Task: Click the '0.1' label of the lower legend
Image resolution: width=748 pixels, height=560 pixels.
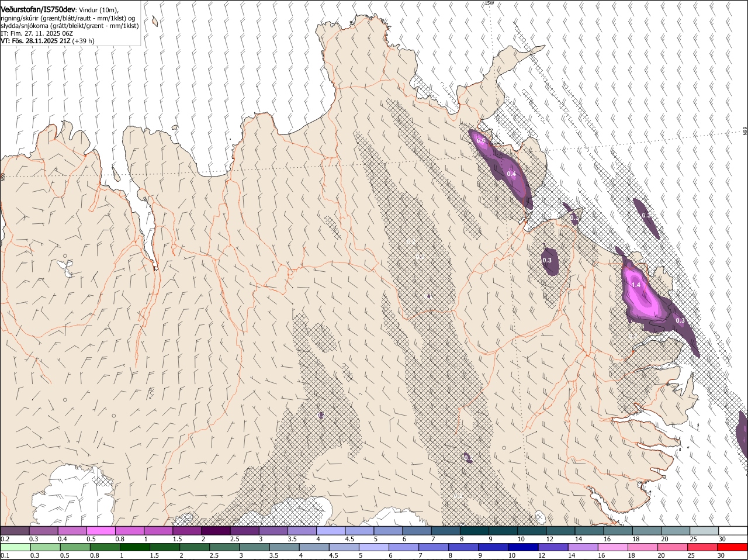Action: click(5, 555)
